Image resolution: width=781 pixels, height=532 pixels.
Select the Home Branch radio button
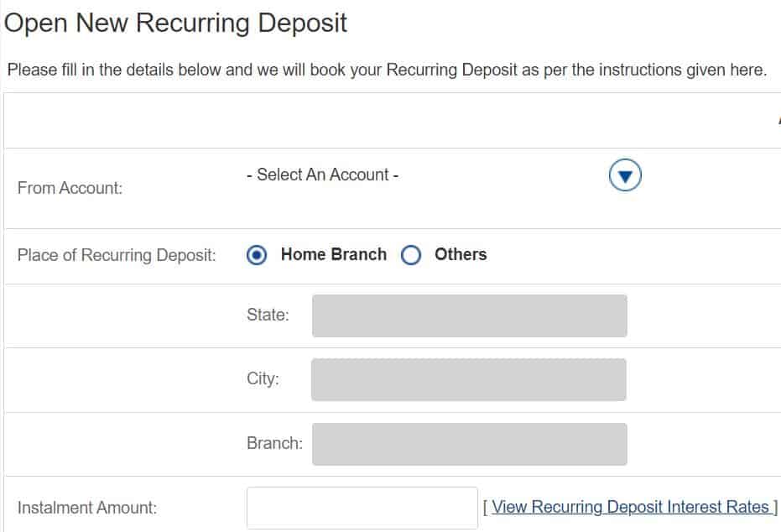pos(257,255)
